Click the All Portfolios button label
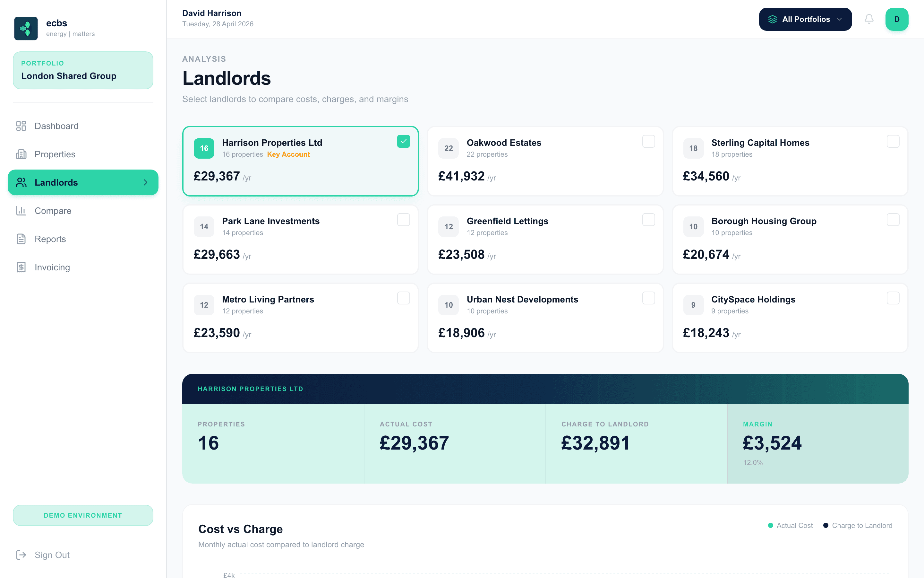The image size is (924, 578). point(806,19)
